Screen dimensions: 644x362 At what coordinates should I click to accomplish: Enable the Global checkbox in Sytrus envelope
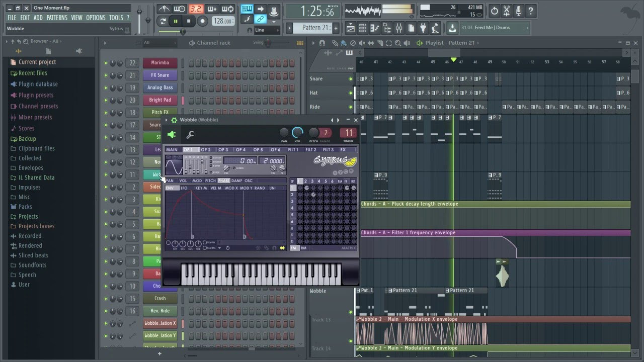[204, 248]
